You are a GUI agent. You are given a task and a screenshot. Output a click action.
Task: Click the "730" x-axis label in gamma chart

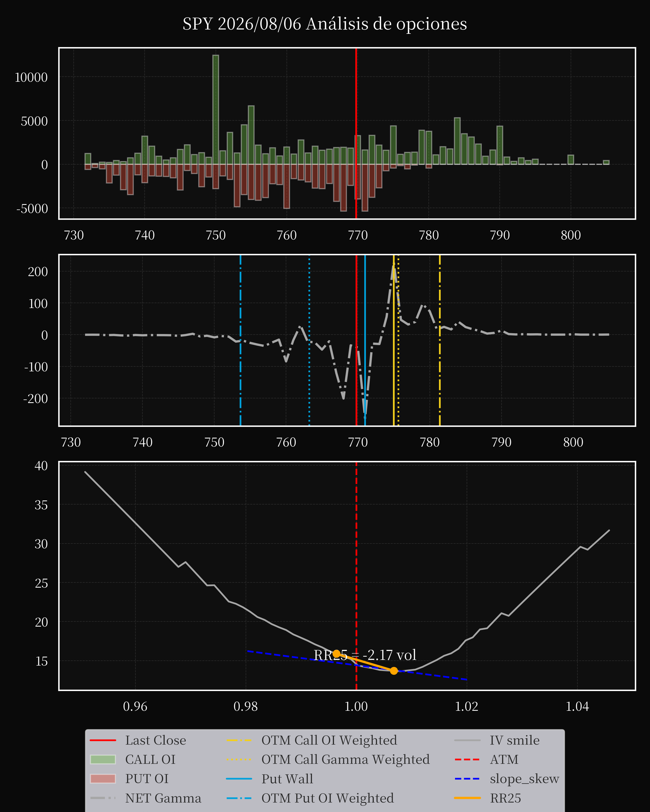(x=71, y=442)
